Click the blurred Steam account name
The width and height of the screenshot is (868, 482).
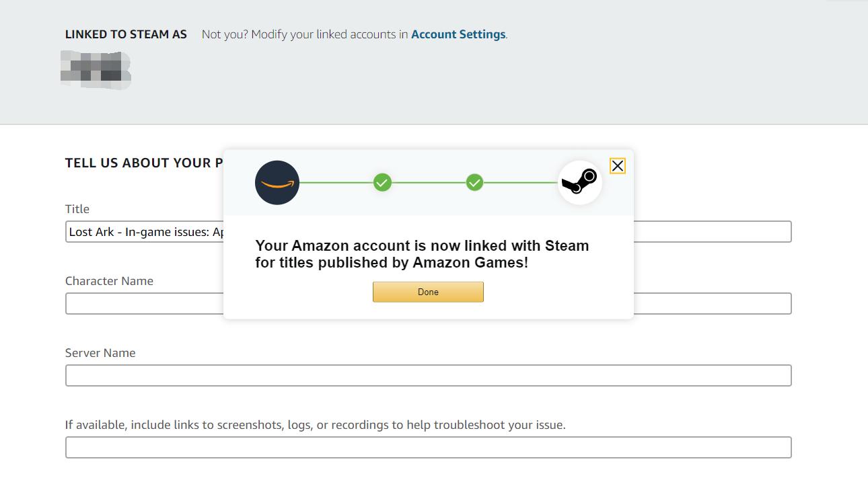click(96, 70)
